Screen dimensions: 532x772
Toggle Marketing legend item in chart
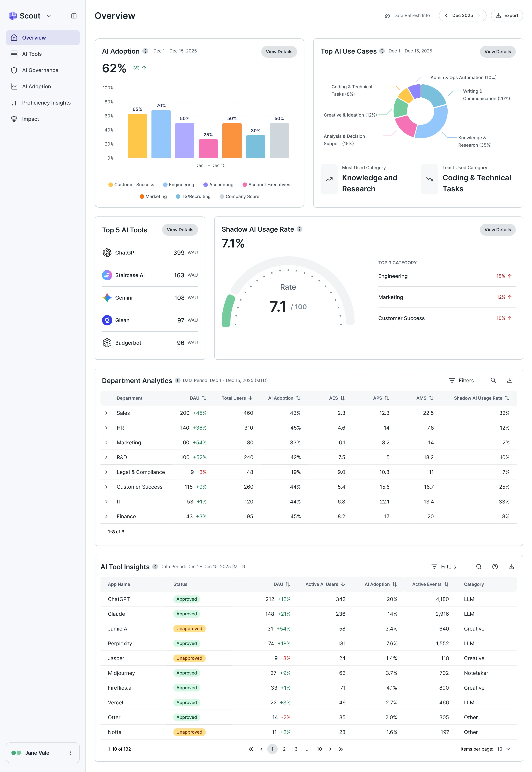coord(153,197)
